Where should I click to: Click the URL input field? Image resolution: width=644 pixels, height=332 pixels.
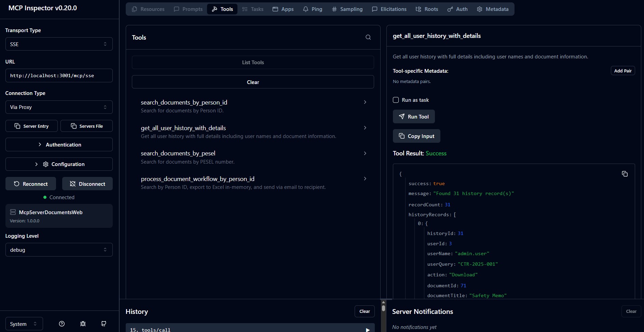click(x=59, y=75)
